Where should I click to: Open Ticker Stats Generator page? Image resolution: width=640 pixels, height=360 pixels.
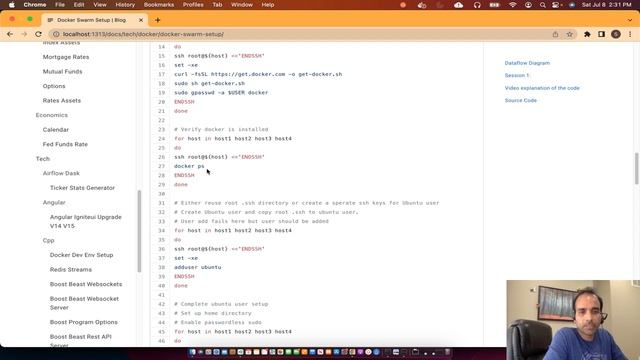(x=82, y=188)
